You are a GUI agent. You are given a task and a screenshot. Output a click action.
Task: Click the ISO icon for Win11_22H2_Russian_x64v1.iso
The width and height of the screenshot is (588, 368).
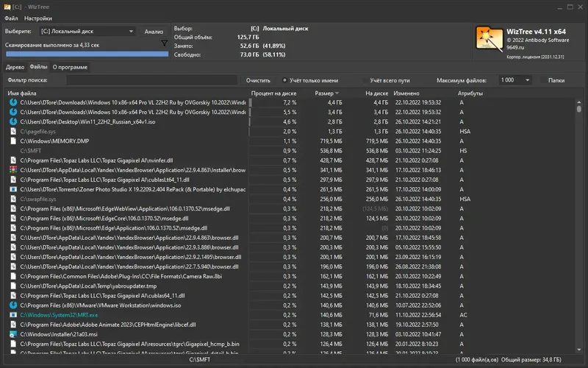(x=13, y=121)
